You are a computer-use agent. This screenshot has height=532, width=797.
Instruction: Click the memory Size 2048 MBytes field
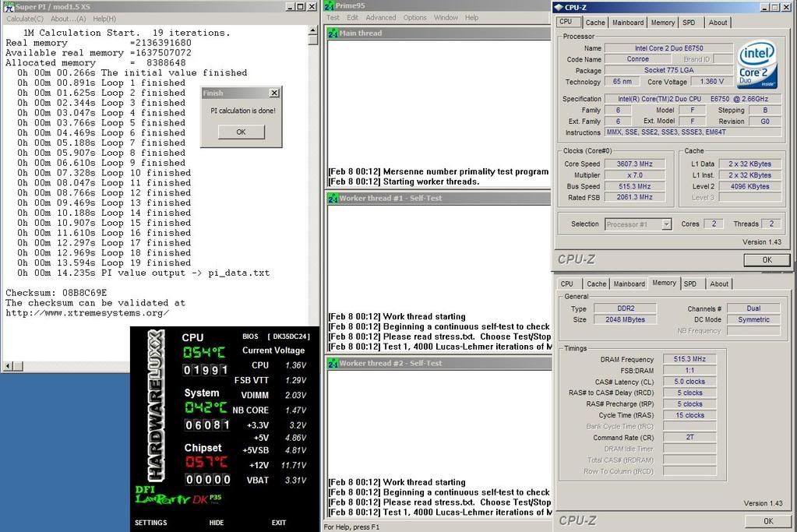pos(625,319)
